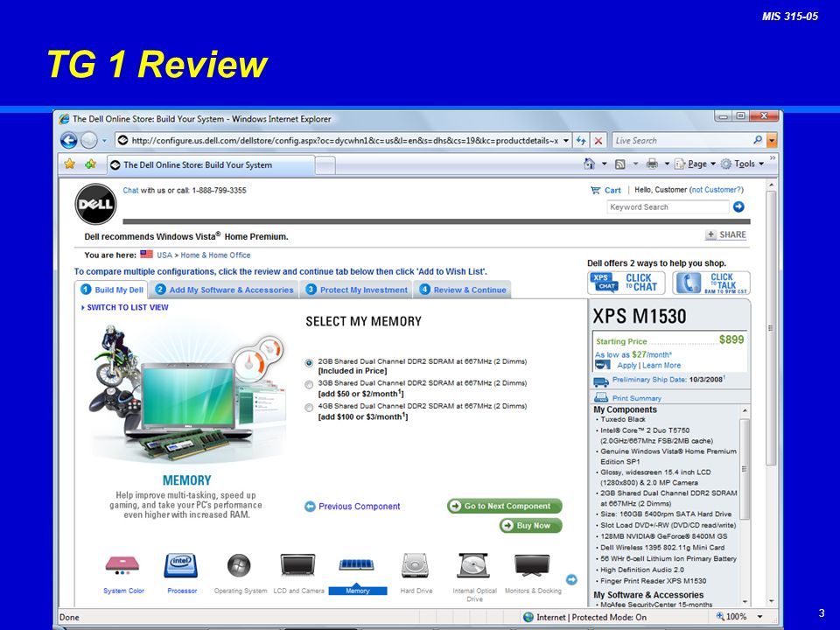This screenshot has width=840, height=630.
Task: Select The Dell Online Store browser tab
Action: click(x=211, y=165)
